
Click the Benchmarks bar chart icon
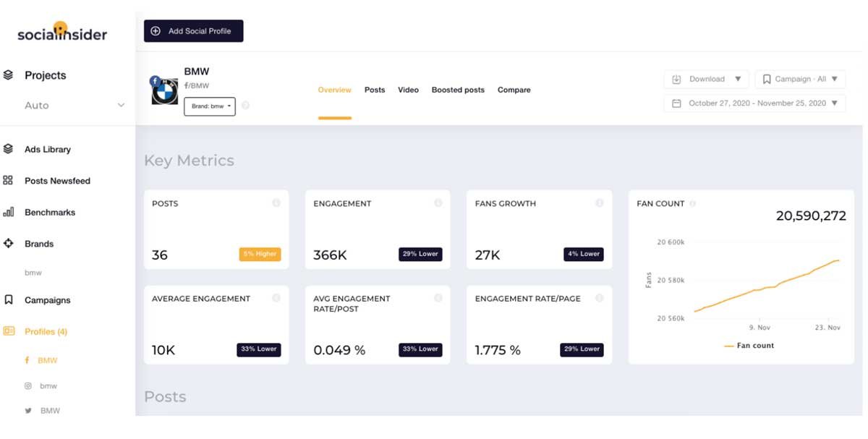pos(9,212)
